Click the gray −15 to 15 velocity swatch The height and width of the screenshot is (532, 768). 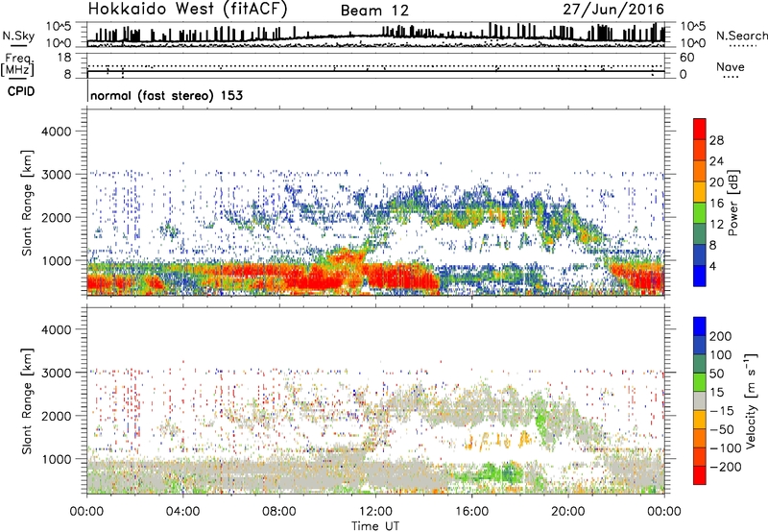click(700, 400)
